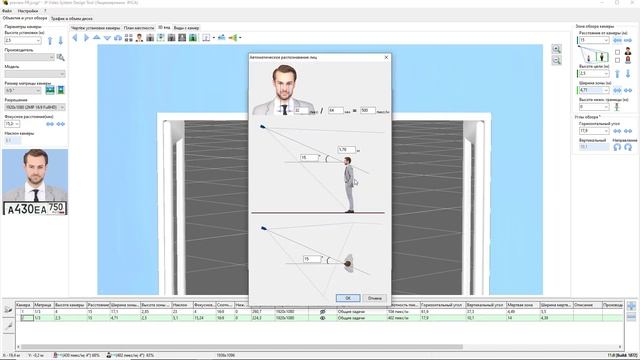Switch to the Трафик и объем диска tab
The width and height of the screenshot is (640, 360).
click(x=72, y=18)
